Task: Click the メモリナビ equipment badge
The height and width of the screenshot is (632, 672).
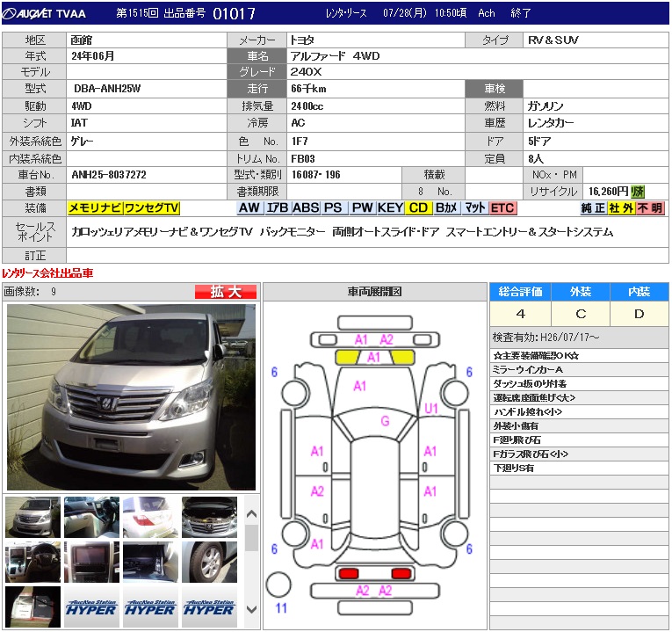Action: click(x=95, y=208)
